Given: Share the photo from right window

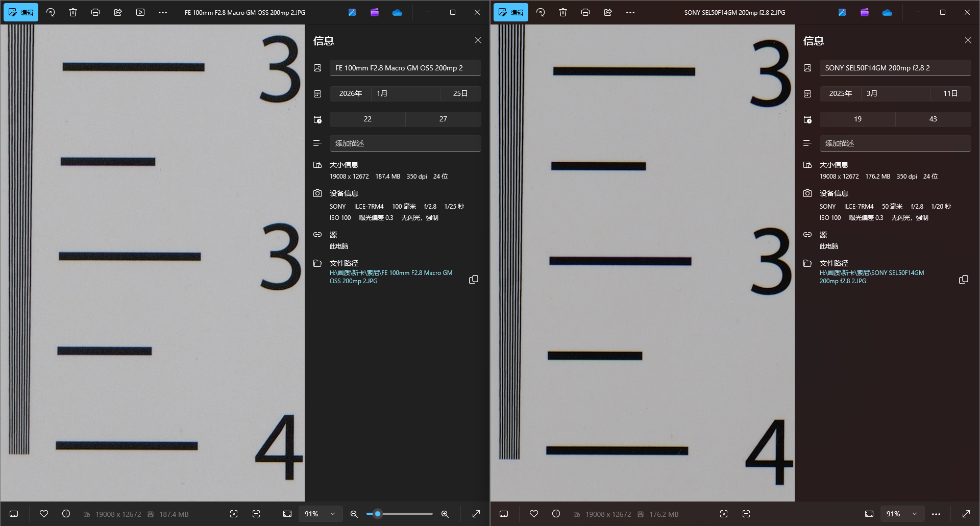Looking at the screenshot, I should 608,12.
